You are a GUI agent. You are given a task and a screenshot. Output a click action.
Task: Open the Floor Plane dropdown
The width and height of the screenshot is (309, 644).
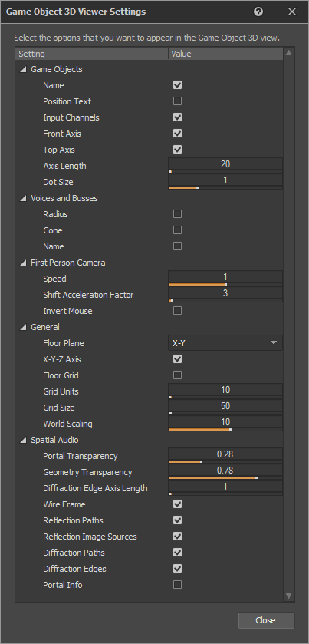point(225,343)
